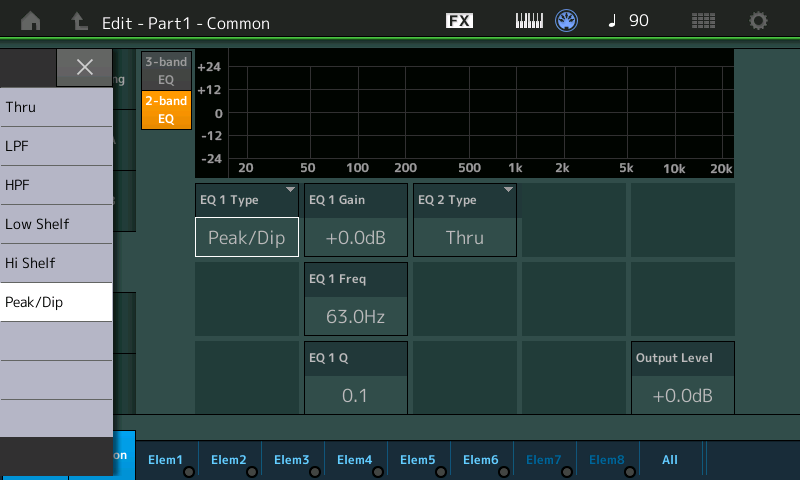Open the Elem1 tab
This screenshot has height=480, width=800.
(x=167, y=460)
